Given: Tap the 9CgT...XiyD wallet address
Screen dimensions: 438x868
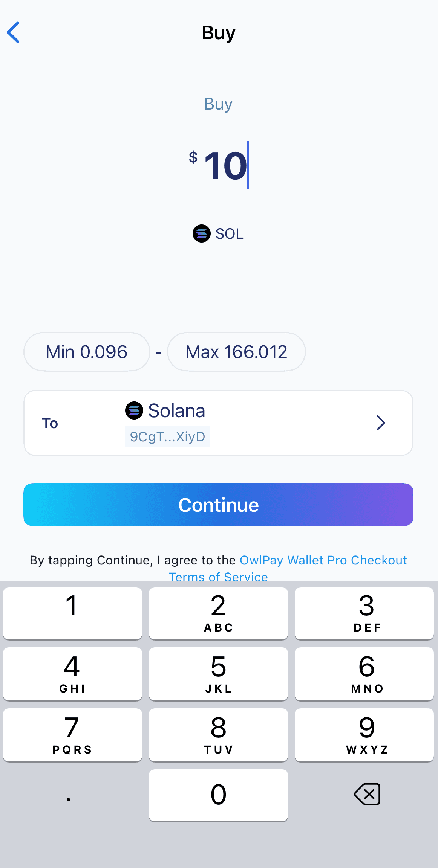Looking at the screenshot, I should click(168, 437).
